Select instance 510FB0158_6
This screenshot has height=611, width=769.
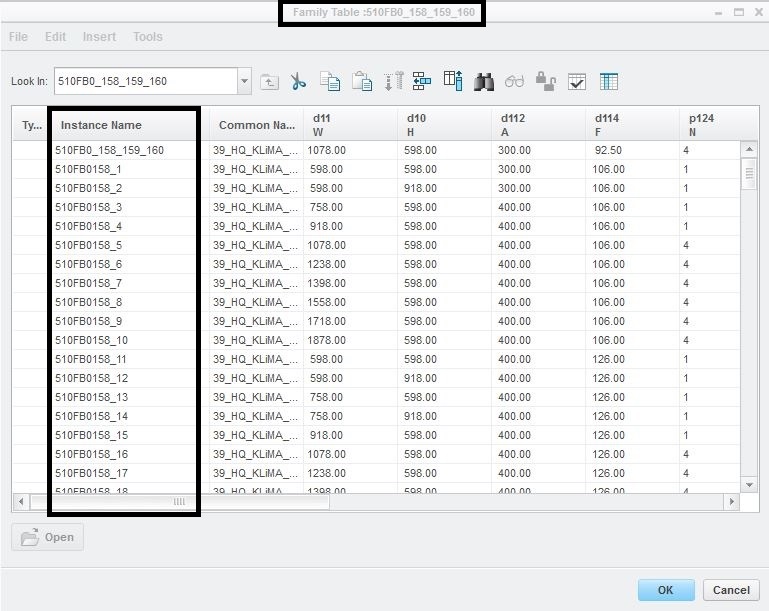tap(88, 264)
